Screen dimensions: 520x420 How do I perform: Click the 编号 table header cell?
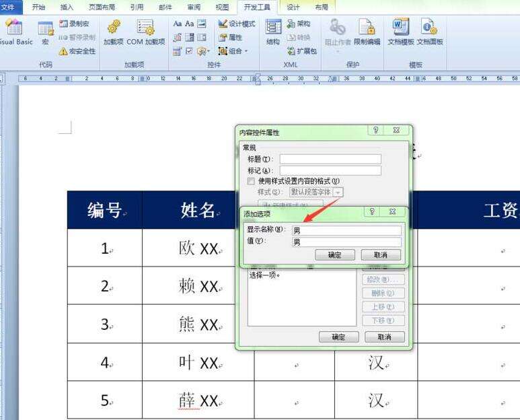point(105,210)
